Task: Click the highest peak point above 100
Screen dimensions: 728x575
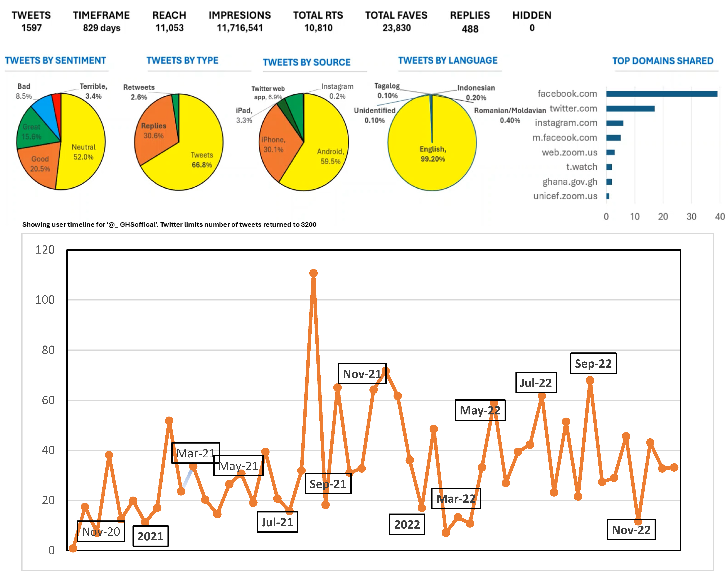Action: 313,273
